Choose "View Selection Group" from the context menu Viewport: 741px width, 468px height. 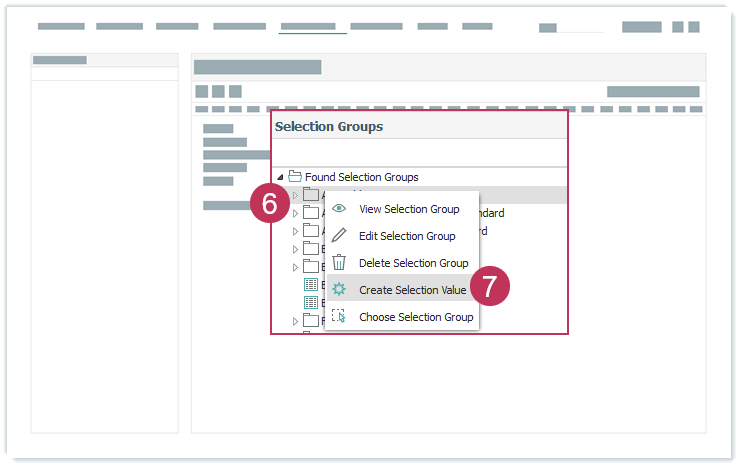click(x=409, y=209)
